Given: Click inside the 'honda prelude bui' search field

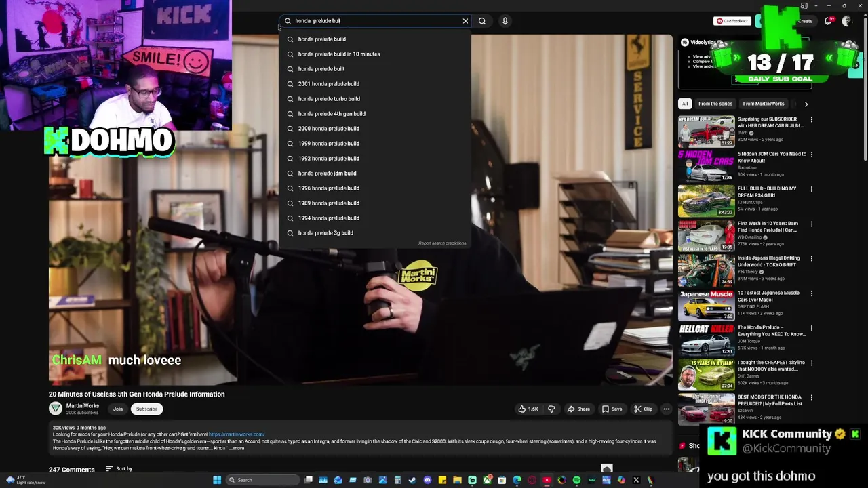Looking at the screenshot, I should (x=376, y=21).
